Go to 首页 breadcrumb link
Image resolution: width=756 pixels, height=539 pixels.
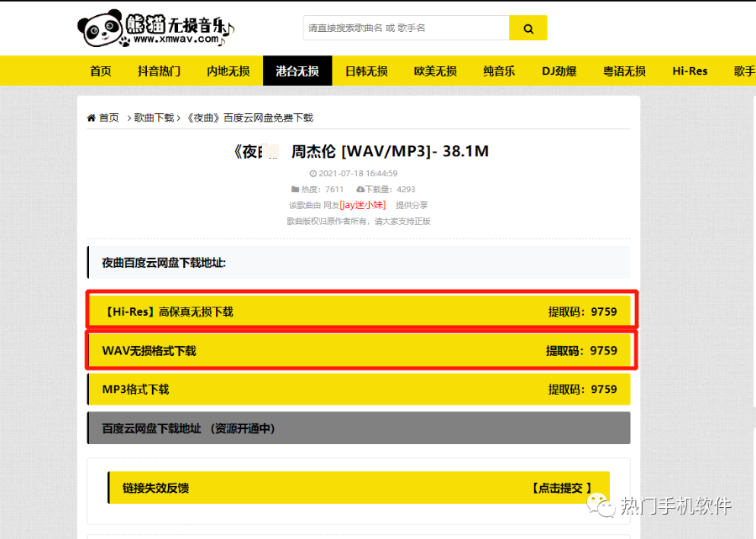pos(109,118)
